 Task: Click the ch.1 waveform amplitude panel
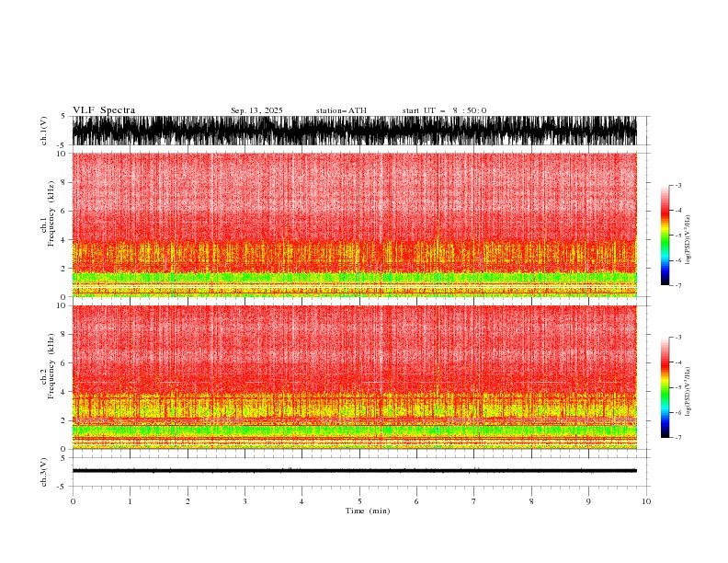361,131
